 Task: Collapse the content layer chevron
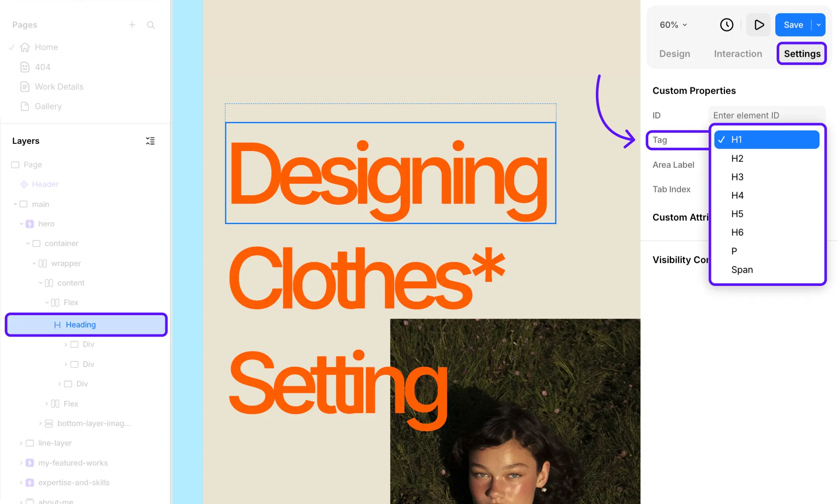pyautogui.click(x=40, y=283)
